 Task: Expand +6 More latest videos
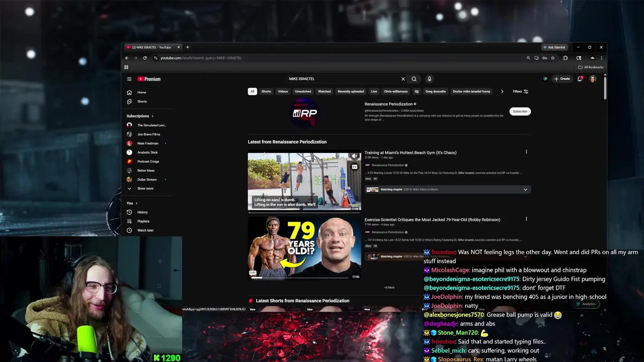point(389,288)
